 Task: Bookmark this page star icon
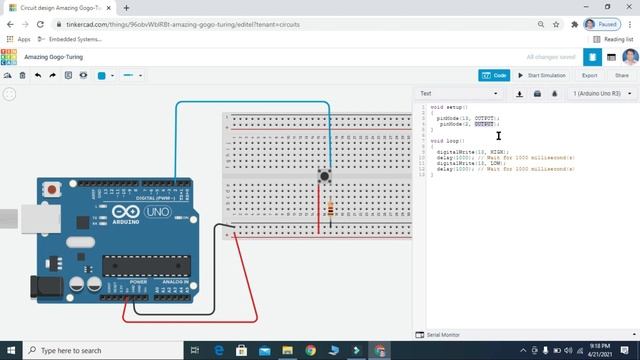point(556,24)
